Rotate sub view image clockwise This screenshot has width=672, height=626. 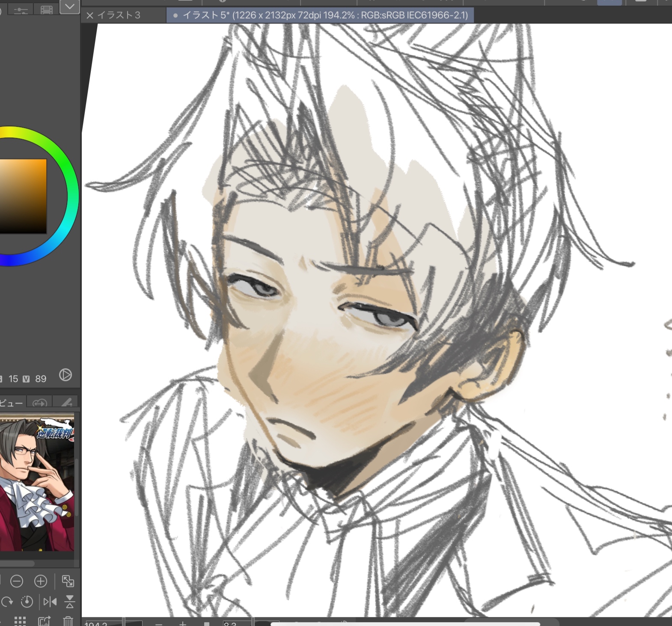click(x=7, y=602)
